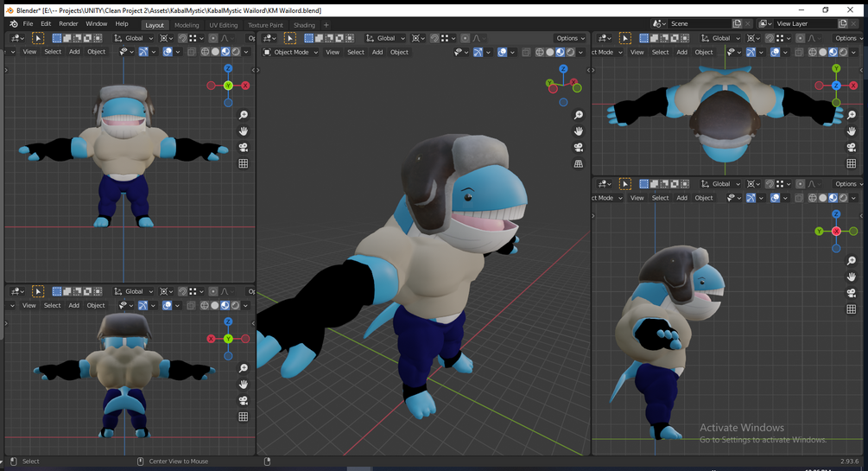Switch to the UV Editing workspace tab
Image resolution: width=868 pixels, height=471 pixels.
(223, 25)
